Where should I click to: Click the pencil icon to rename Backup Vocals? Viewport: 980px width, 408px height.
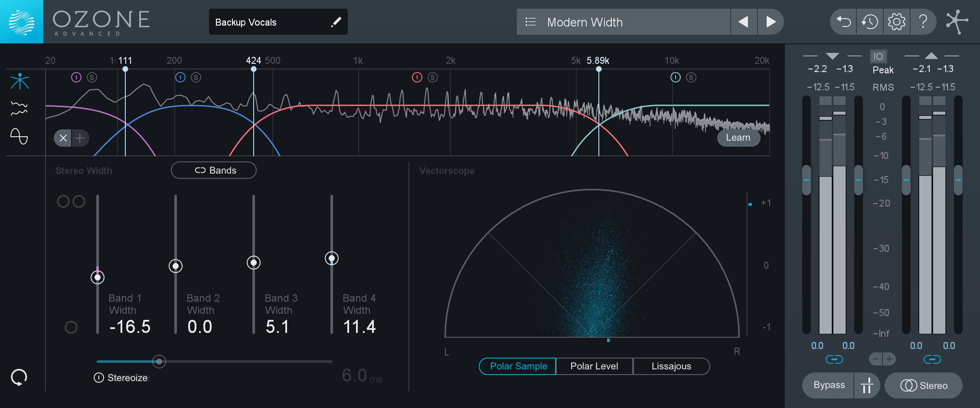coord(336,22)
